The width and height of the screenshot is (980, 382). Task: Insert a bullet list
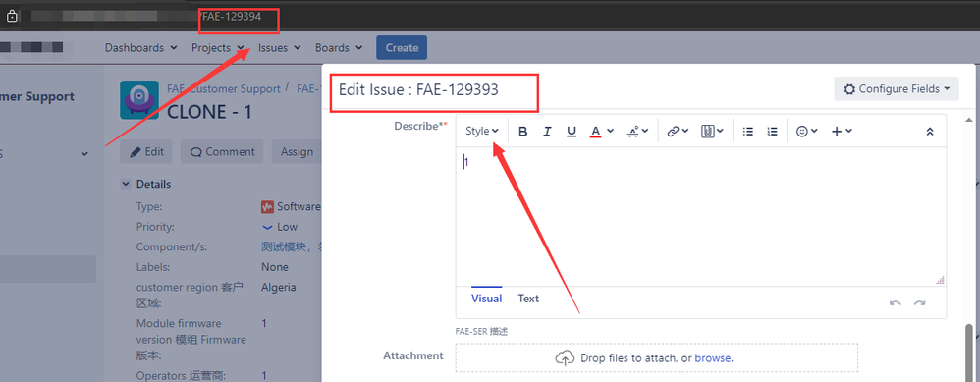point(747,132)
